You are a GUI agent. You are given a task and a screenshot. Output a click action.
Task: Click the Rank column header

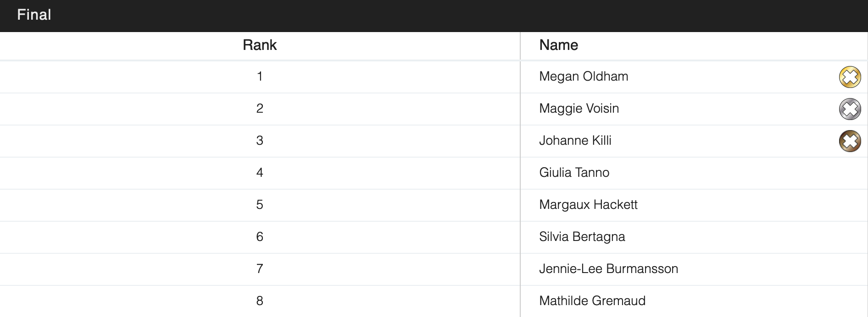(260, 45)
